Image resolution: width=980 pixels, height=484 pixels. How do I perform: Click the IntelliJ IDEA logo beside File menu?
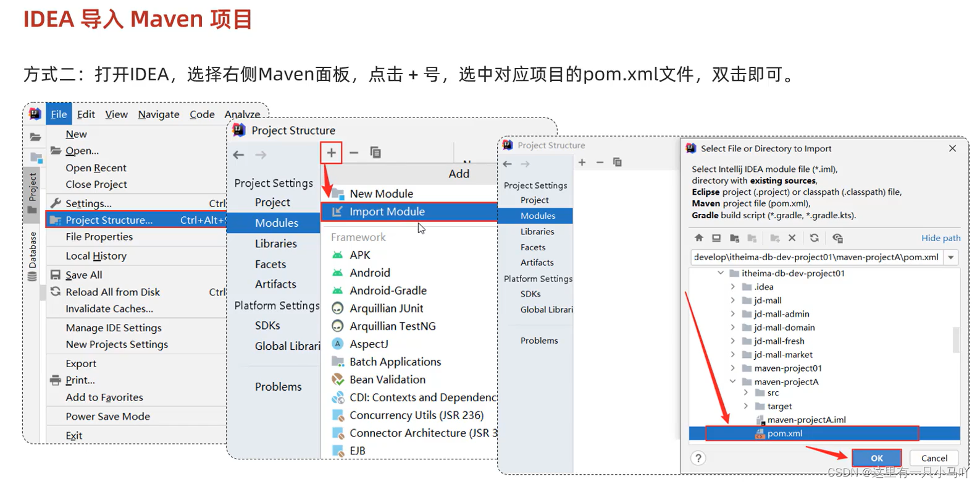[x=35, y=114]
